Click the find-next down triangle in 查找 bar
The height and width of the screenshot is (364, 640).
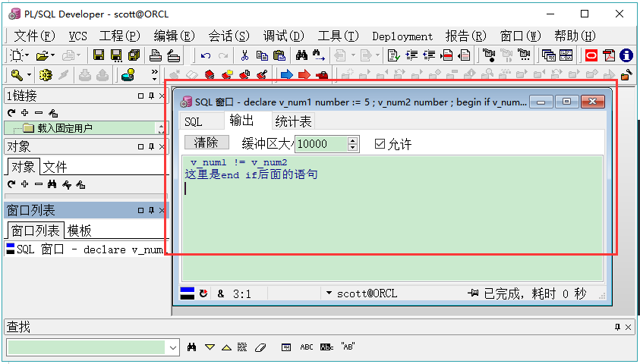click(x=210, y=347)
